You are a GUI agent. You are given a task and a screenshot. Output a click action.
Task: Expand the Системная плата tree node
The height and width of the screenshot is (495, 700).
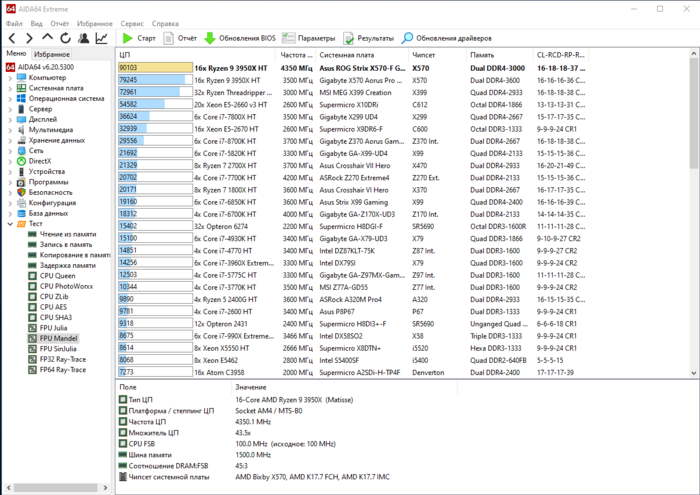10,88
